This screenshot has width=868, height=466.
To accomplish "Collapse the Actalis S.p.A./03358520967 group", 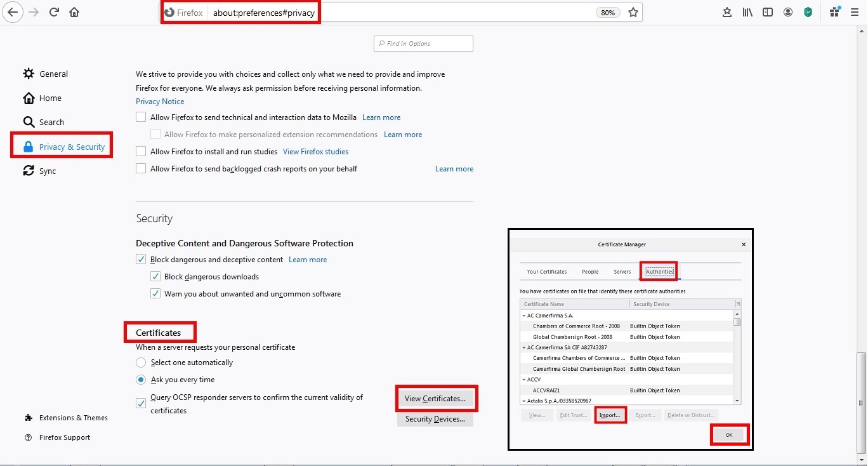I will [524, 401].
